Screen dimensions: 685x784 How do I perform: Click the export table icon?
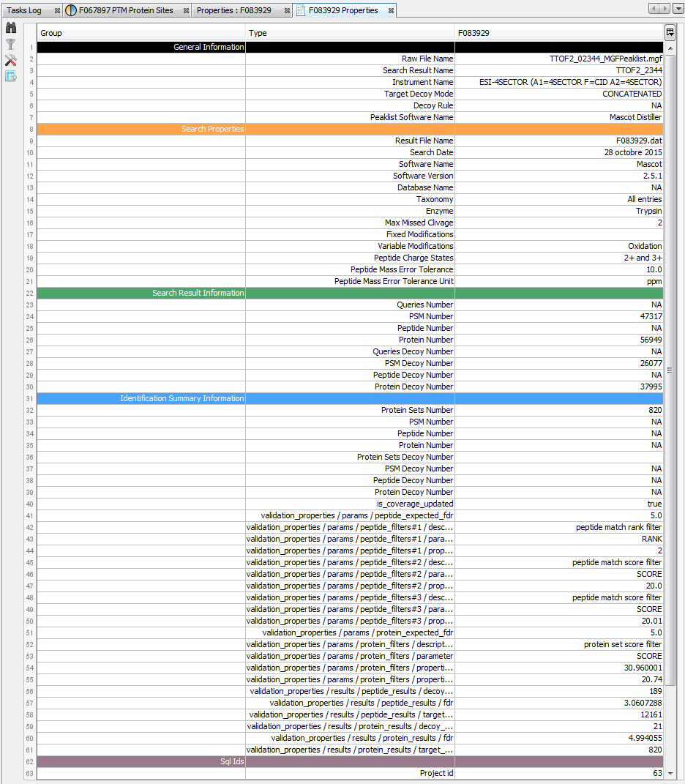click(x=10, y=77)
